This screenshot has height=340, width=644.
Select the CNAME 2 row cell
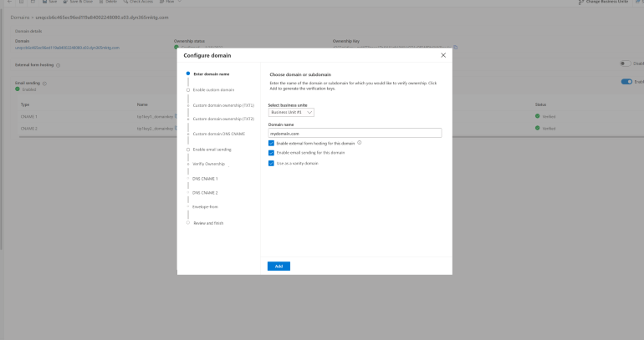(28, 129)
